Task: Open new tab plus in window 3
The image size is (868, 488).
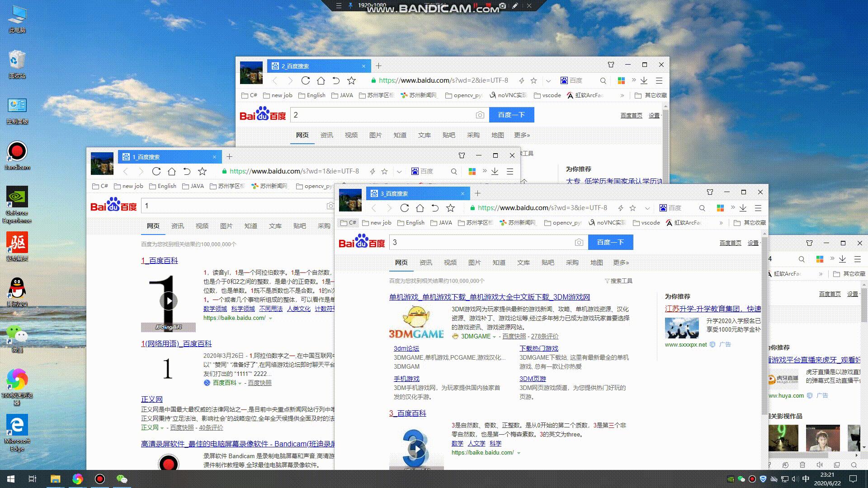Action: (477, 193)
